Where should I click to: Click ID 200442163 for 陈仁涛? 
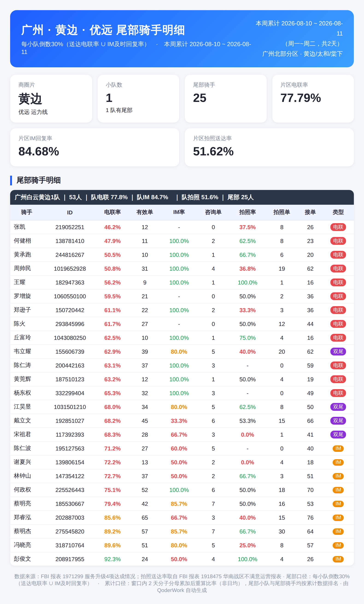[70, 365]
